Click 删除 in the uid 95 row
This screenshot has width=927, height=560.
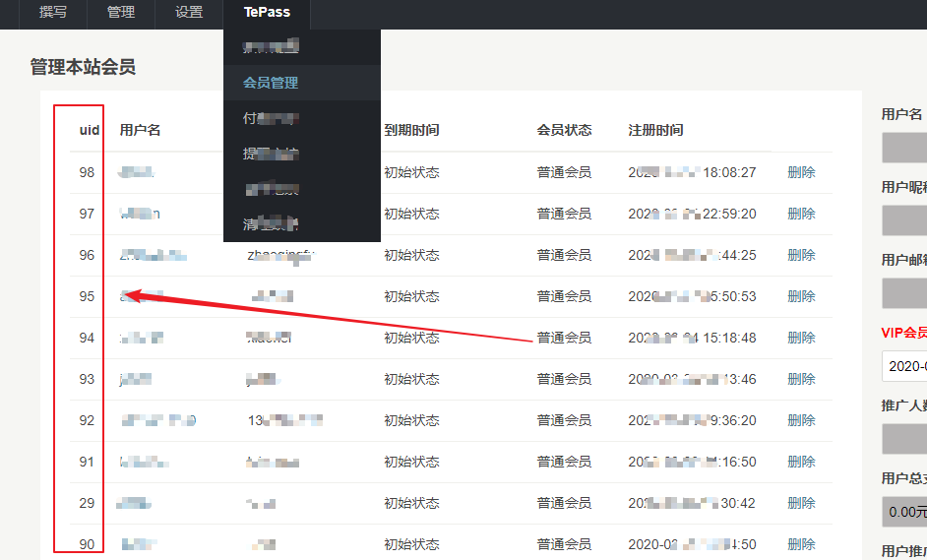pos(801,296)
